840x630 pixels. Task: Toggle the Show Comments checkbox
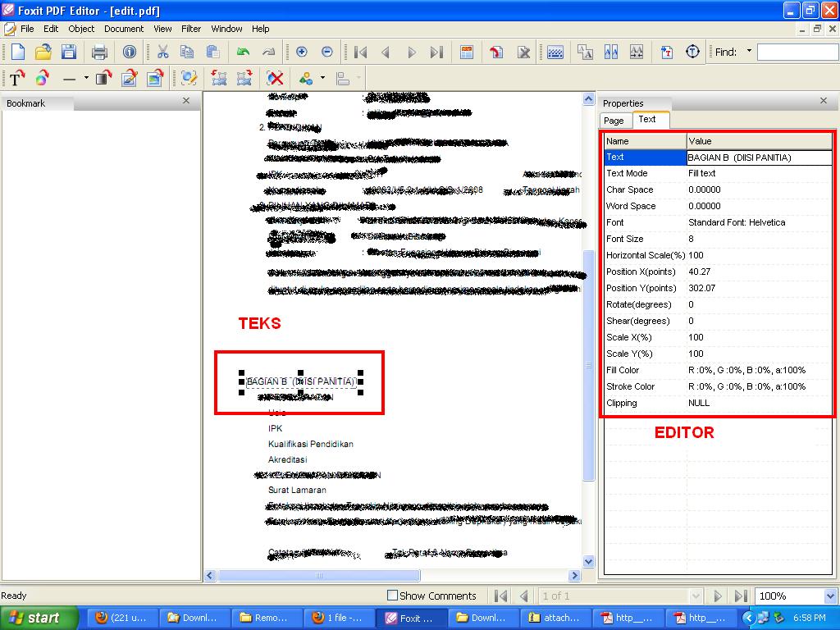(393, 596)
